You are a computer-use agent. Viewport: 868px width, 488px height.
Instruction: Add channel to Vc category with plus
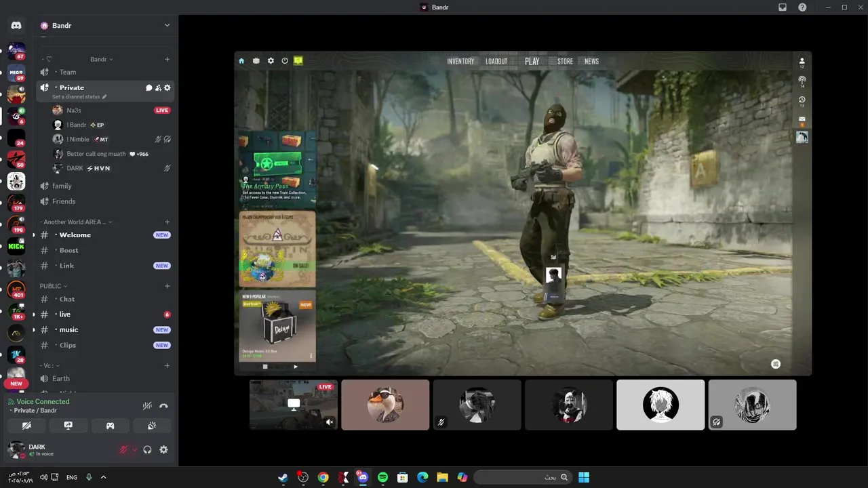point(167,365)
